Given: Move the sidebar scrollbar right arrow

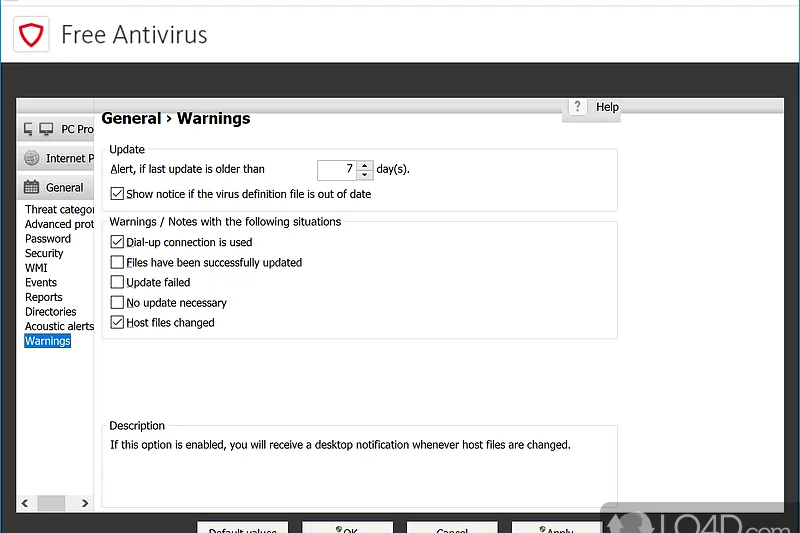Looking at the screenshot, I should click(85, 503).
